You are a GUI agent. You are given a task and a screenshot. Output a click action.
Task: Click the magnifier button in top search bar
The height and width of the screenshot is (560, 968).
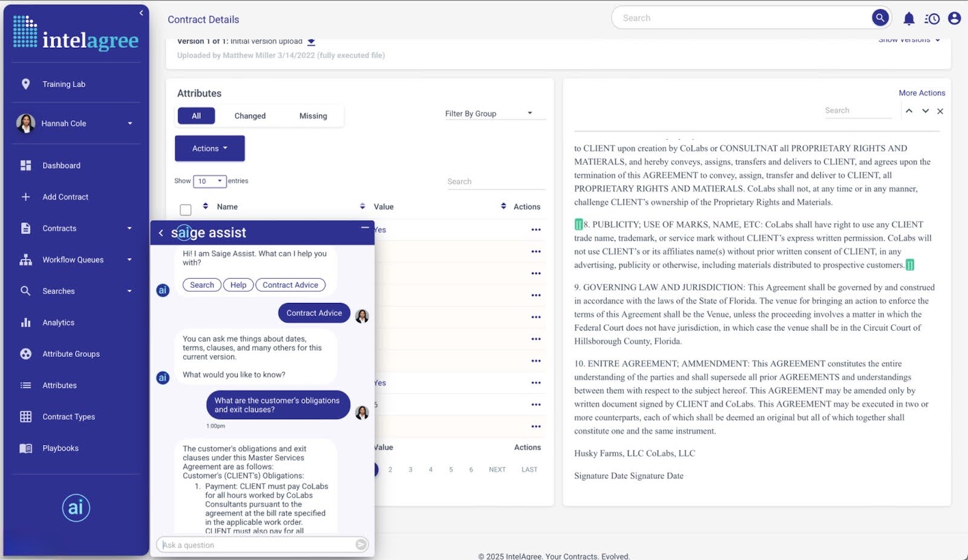point(880,18)
